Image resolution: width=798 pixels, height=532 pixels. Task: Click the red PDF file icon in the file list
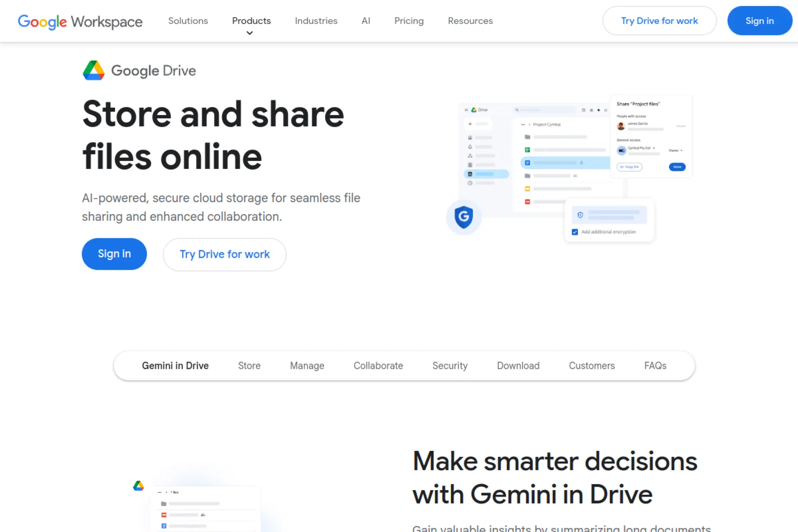coord(527,202)
